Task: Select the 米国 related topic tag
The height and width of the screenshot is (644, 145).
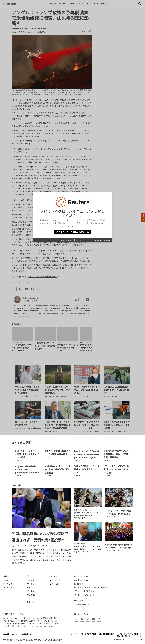Action: click(x=27, y=282)
